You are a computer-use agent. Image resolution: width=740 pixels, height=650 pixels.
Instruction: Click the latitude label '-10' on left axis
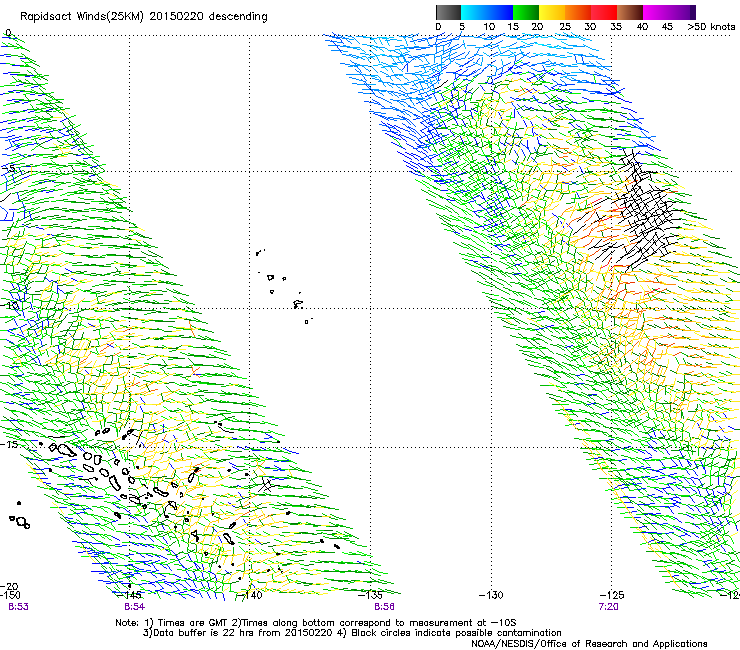9,306
